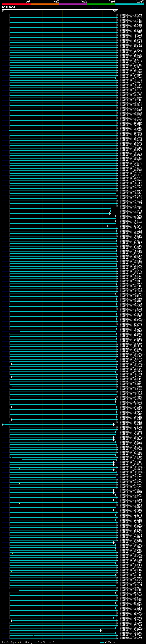Pick hit label UniRef100_C4J8Y5
This screenshot has height=644, width=146.
tap(131, 631)
